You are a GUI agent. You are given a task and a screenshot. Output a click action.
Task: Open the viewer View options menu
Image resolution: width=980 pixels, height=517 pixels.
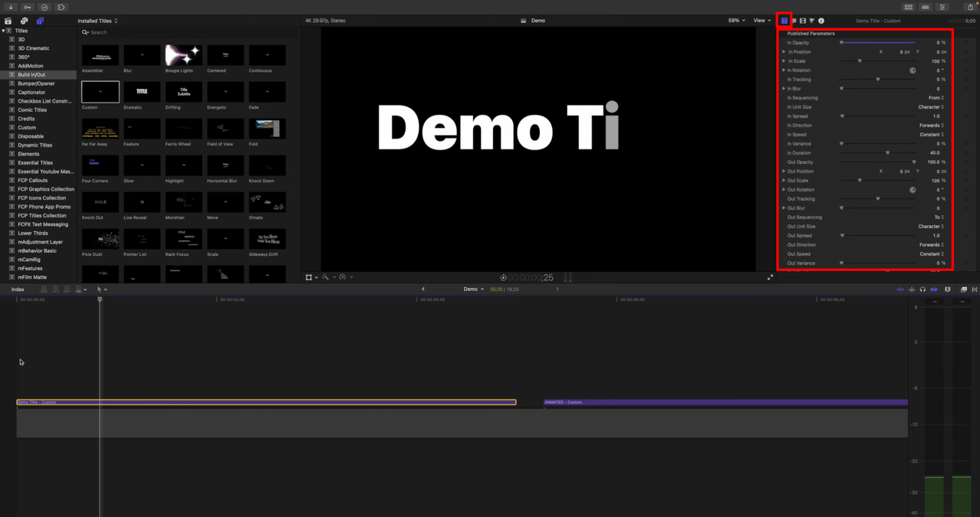click(x=761, y=21)
